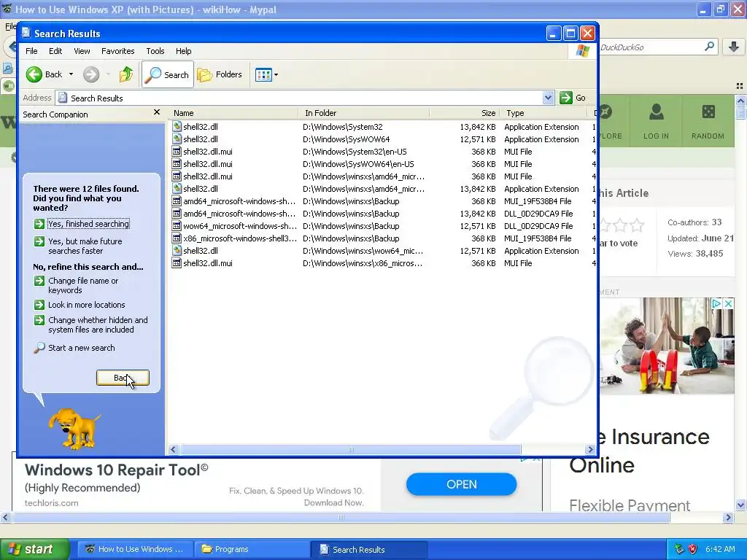Open the Favorites menu
This screenshot has width=747, height=560.
pyautogui.click(x=117, y=51)
